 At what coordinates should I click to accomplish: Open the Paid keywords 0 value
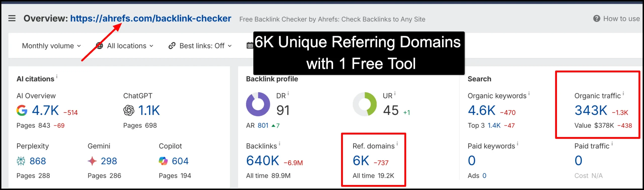pyautogui.click(x=472, y=161)
